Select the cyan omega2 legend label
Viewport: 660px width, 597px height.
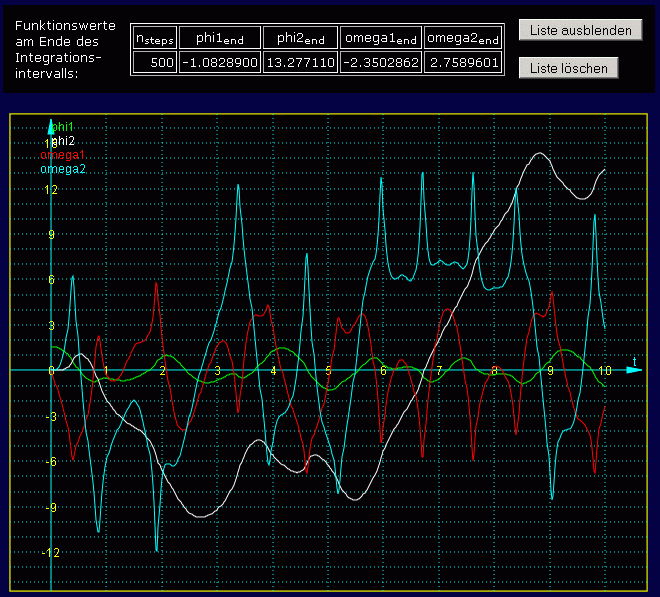[x=63, y=169]
